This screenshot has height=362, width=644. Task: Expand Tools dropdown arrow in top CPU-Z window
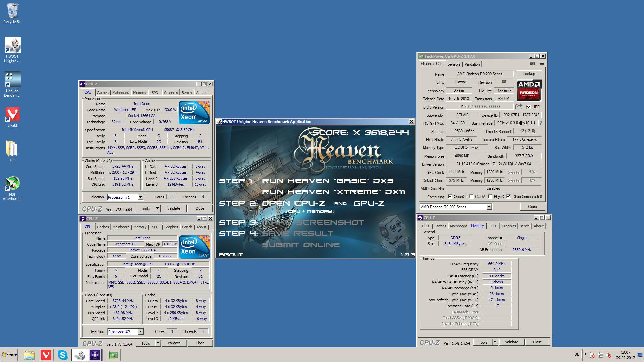[x=157, y=208]
